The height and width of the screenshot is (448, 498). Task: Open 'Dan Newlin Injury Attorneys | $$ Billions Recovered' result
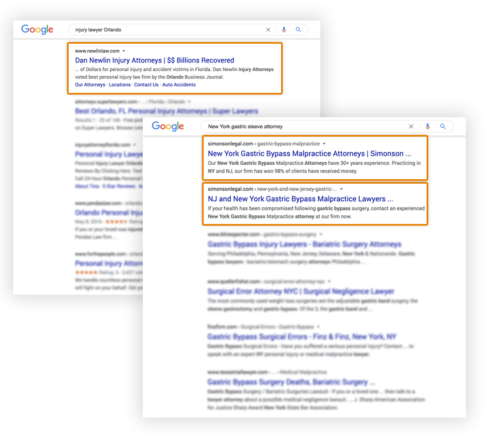(154, 60)
